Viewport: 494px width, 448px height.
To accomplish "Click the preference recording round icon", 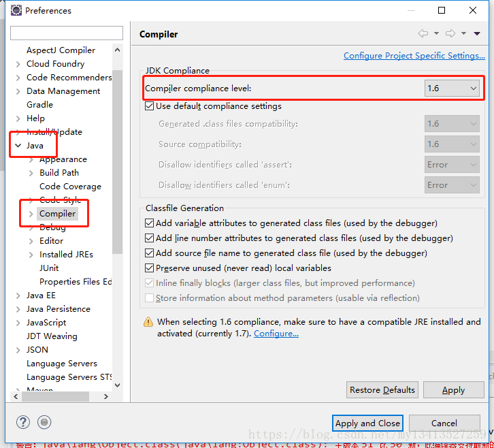I will tap(44, 422).
